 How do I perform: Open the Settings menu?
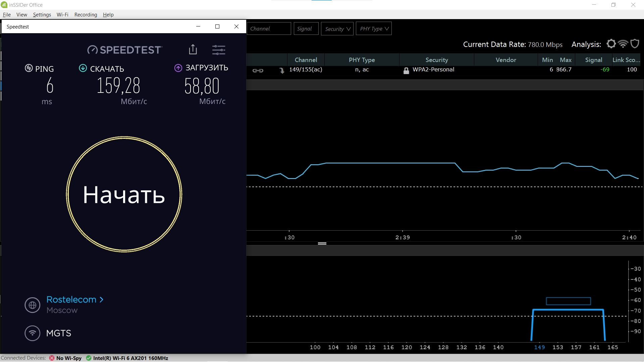tap(42, 15)
